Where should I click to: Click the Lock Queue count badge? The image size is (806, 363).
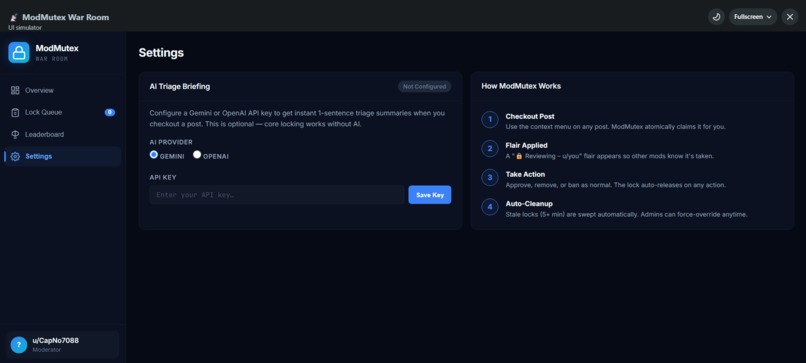point(110,113)
